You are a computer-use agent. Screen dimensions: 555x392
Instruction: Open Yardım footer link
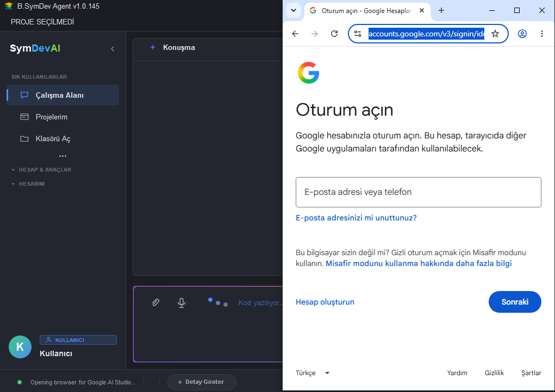pos(457,373)
